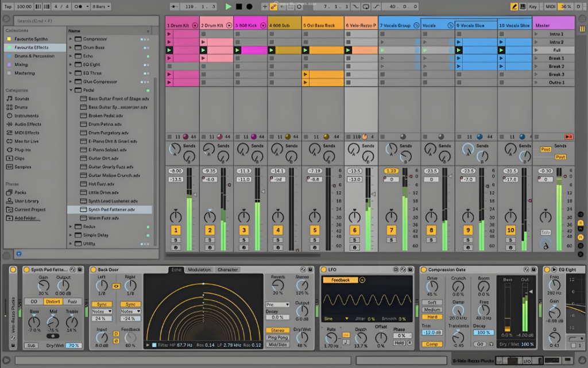
Task: Activate the Draw Mode pencil icon
Action: (x=514, y=6)
